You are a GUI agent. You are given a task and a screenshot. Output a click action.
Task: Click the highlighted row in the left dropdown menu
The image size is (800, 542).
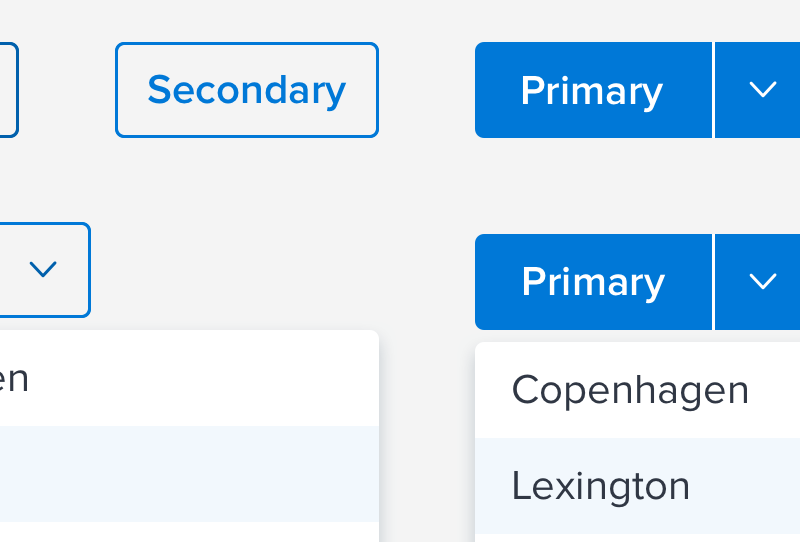tap(188, 473)
